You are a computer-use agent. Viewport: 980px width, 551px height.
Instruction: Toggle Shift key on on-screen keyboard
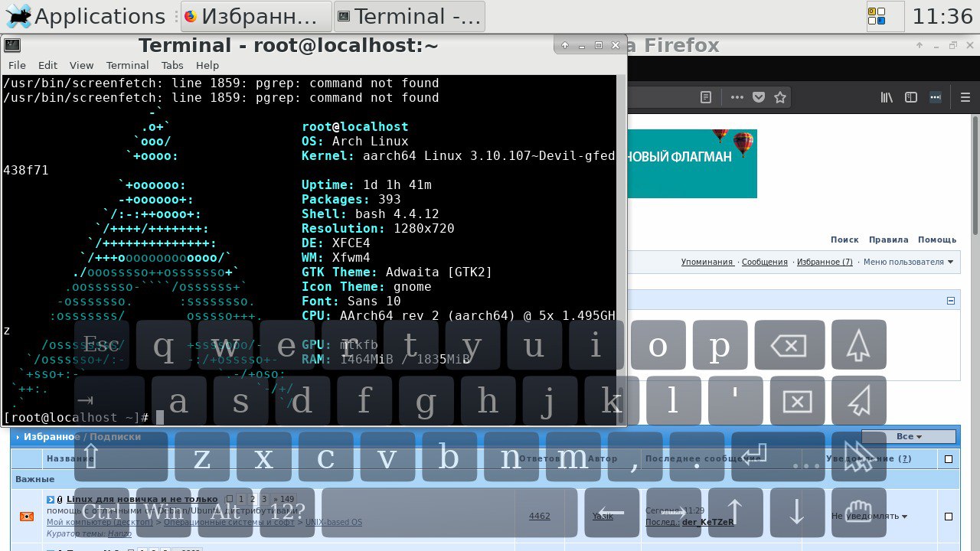121,457
